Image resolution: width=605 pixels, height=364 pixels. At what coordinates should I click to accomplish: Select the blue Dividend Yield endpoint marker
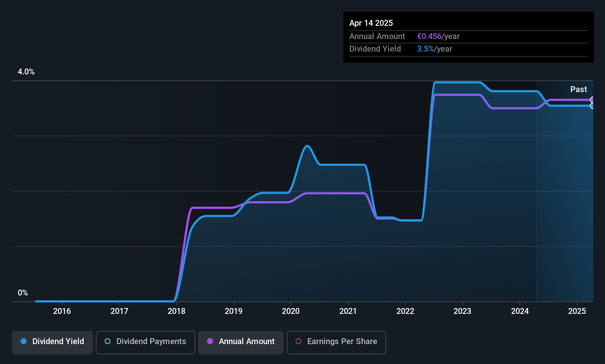tap(592, 106)
